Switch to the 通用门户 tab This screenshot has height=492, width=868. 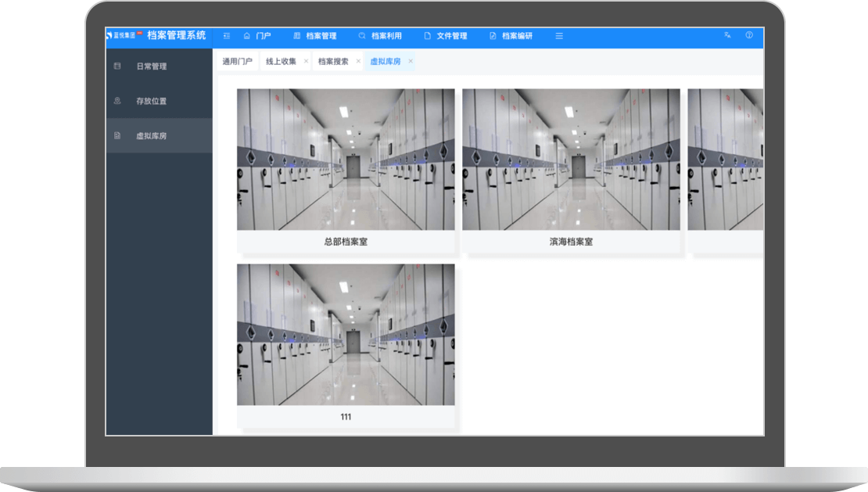(237, 61)
